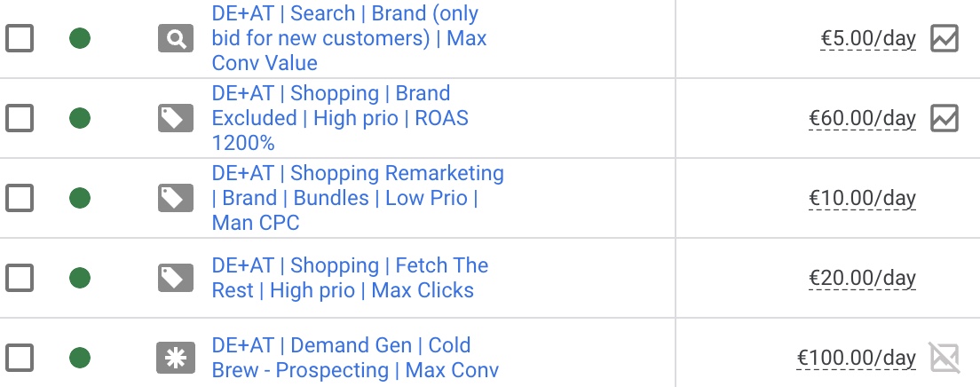Tick checkbox for Shopping Brand Excluded campaign
The image size is (980, 387).
[x=20, y=118]
